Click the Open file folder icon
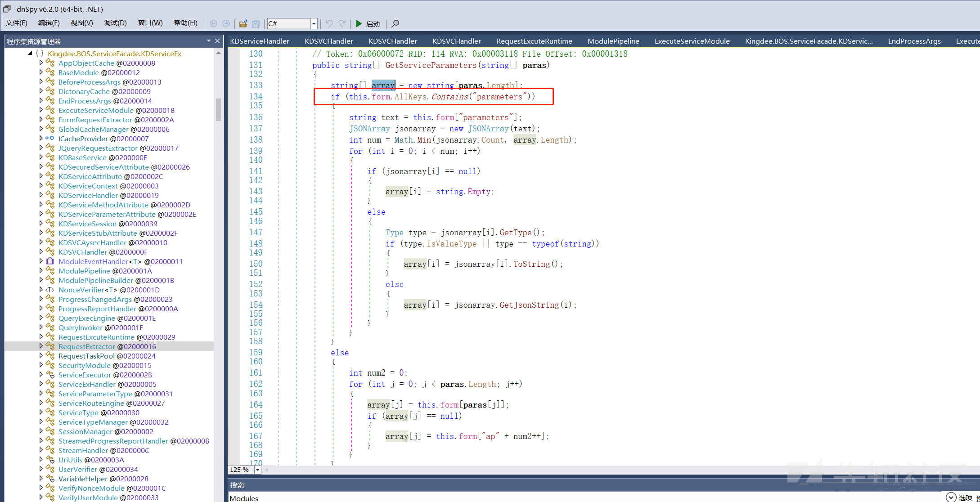980x502 pixels. 243,23
